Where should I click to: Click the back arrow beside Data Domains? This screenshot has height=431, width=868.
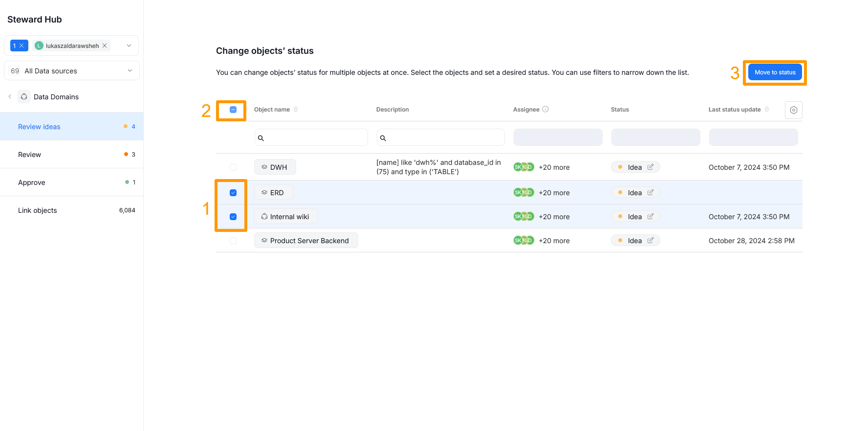[x=10, y=97]
